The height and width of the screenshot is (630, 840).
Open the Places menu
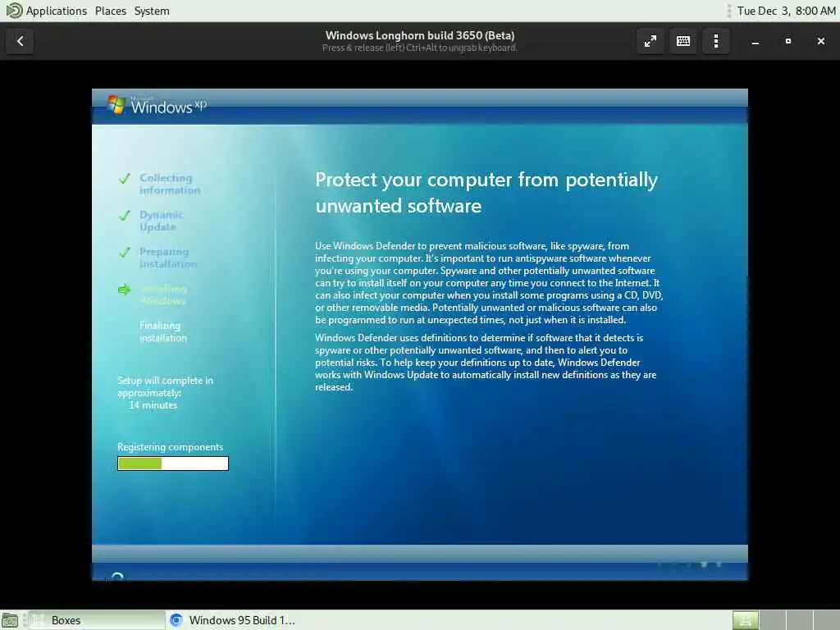111,11
